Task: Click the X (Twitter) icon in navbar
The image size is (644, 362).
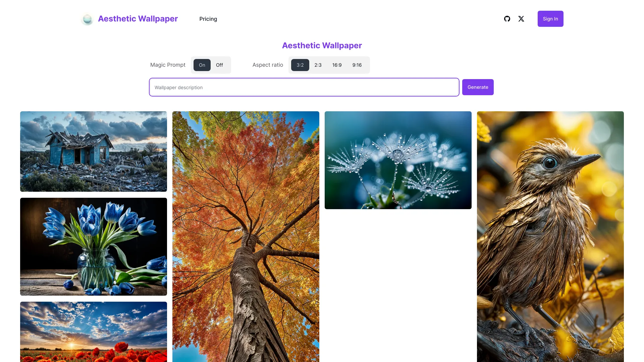Action: [521, 18]
